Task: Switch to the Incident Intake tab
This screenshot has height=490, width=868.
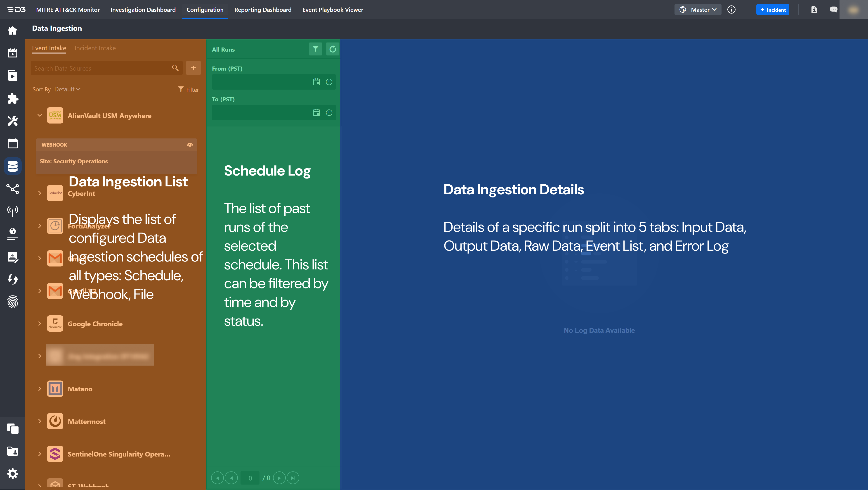Action: tap(95, 48)
